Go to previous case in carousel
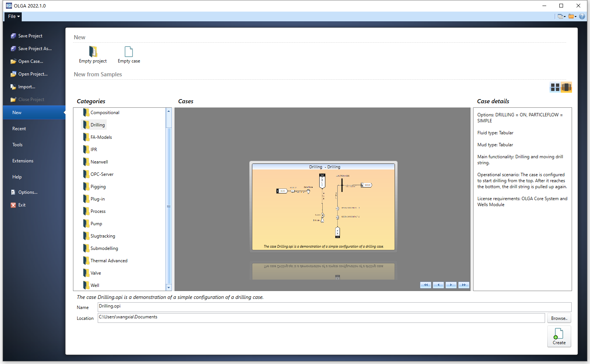 [438, 285]
